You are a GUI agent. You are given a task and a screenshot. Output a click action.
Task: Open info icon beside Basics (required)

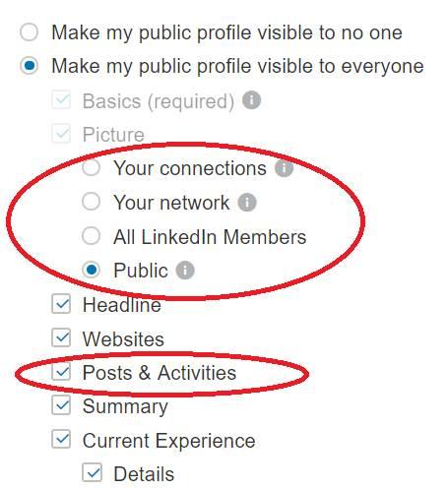click(251, 100)
